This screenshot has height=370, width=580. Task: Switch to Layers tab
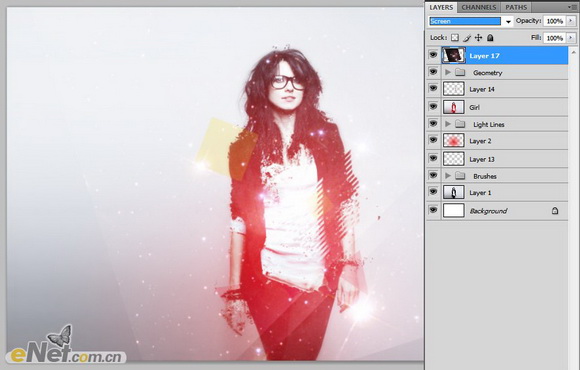click(x=441, y=7)
